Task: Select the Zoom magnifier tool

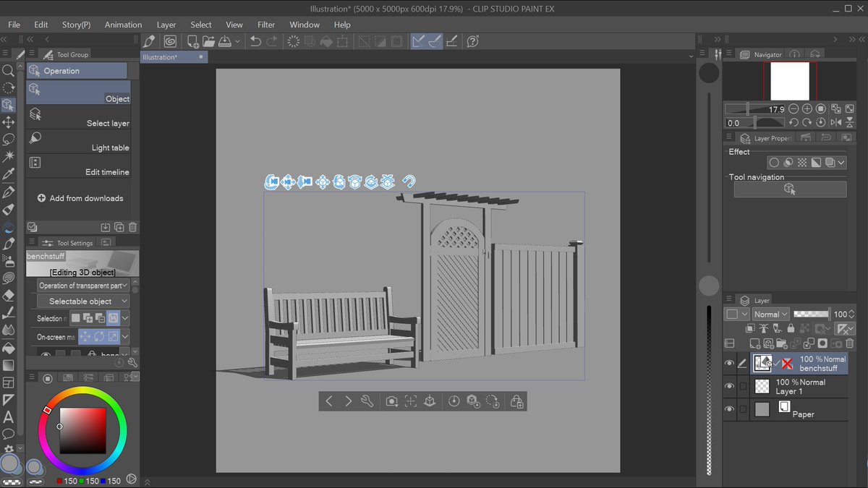Action: click(x=9, y=71)
